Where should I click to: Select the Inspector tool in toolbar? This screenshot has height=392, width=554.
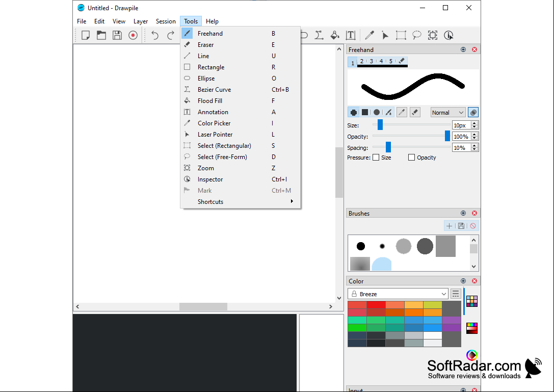(449, 35)
